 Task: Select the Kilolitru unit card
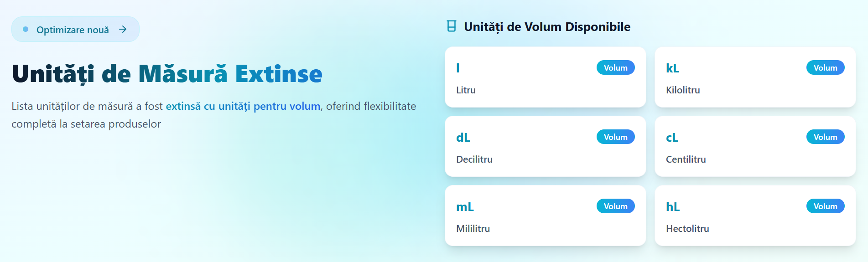[x=755, y=77]
